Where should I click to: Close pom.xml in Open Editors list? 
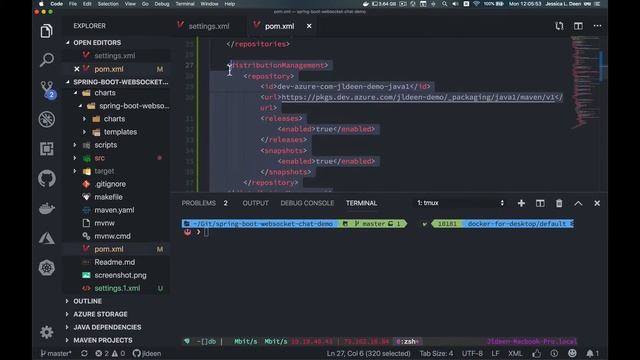click(76, 69)
